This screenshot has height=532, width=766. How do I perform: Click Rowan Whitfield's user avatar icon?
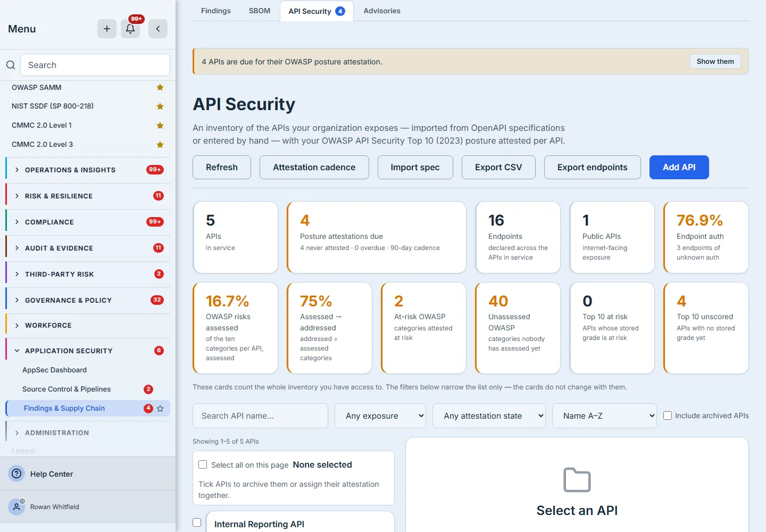coord(16,507)
